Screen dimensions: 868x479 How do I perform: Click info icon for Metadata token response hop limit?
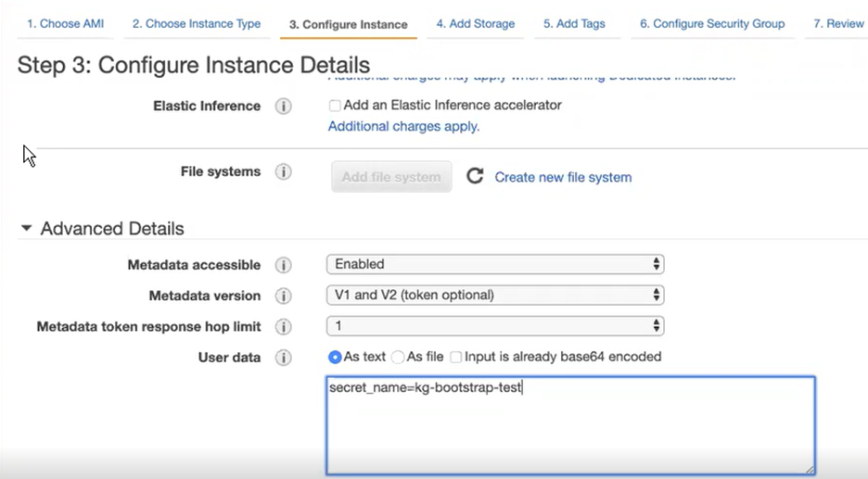[284, 327]
